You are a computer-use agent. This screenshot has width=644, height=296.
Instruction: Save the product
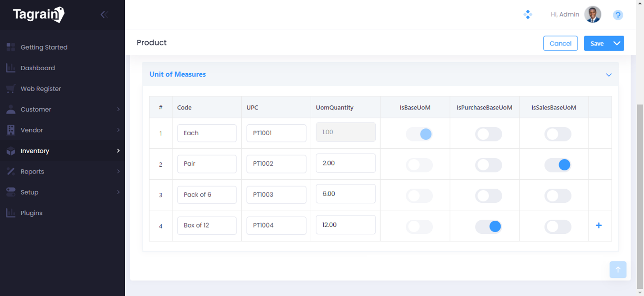597,43
